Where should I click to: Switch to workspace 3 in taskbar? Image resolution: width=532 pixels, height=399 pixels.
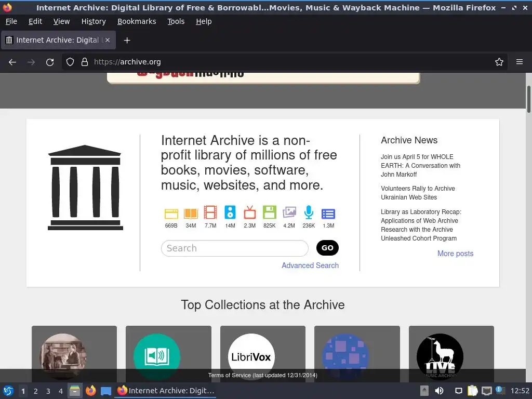coord(48,391)
